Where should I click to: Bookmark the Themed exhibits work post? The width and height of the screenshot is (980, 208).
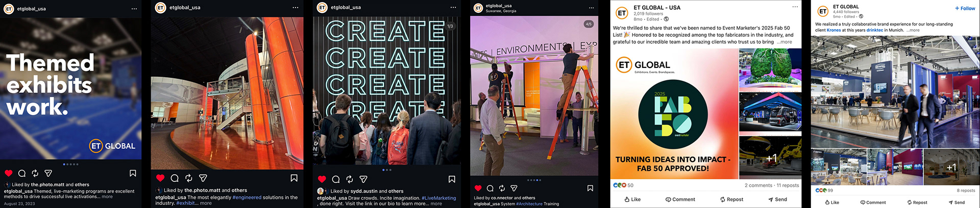[133, 173]
